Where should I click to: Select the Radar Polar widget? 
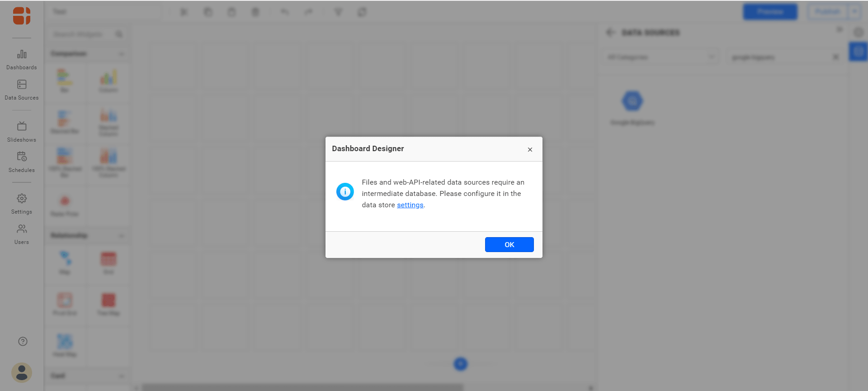65,205
